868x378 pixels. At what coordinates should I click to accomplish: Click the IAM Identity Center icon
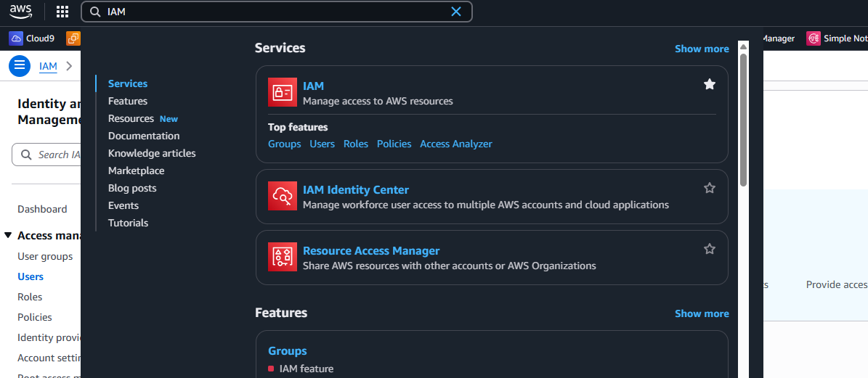coord(282,196)
